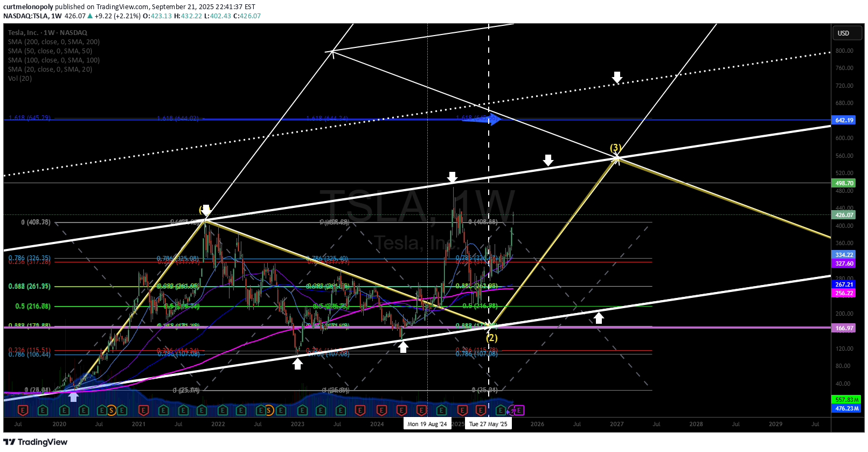This screenshot has width=868, height=452.
Task: Click red earnings marker above the 2024 label
Action: click(x=381, y=411)
